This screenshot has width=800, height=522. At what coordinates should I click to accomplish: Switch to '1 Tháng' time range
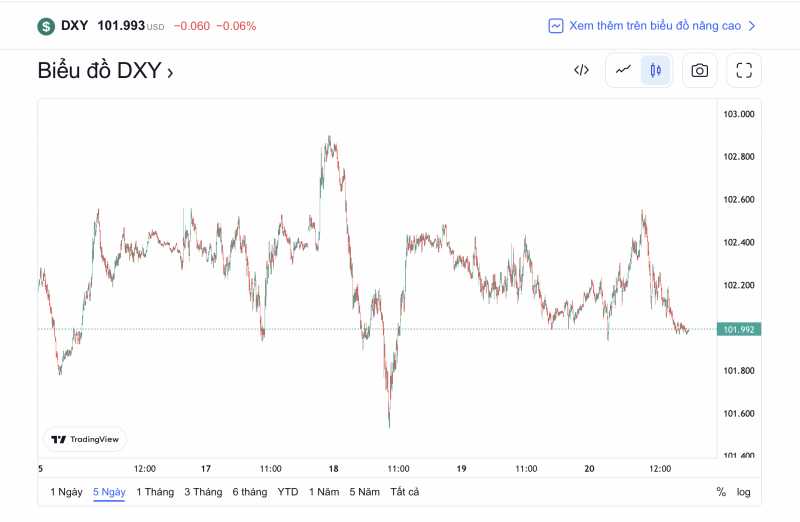(x=155, y=492)
